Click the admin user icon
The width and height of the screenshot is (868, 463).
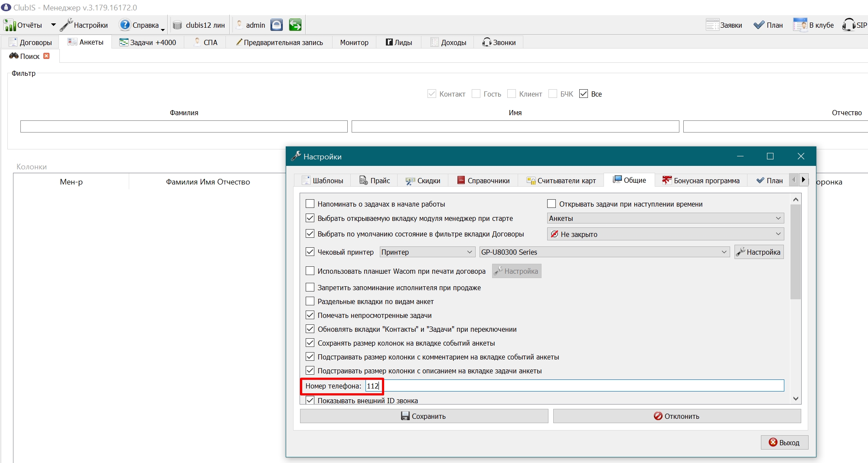[x=239, y=25]
